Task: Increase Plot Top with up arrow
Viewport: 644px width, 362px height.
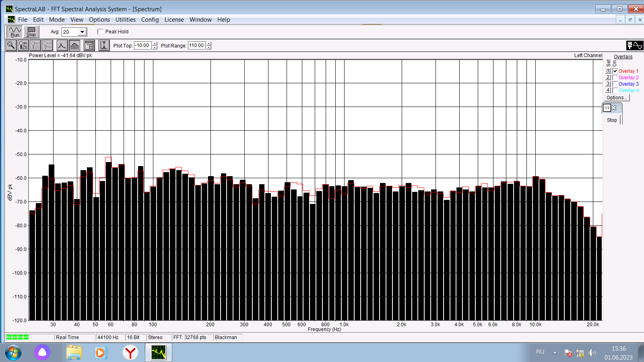Action: coord(155,44)
